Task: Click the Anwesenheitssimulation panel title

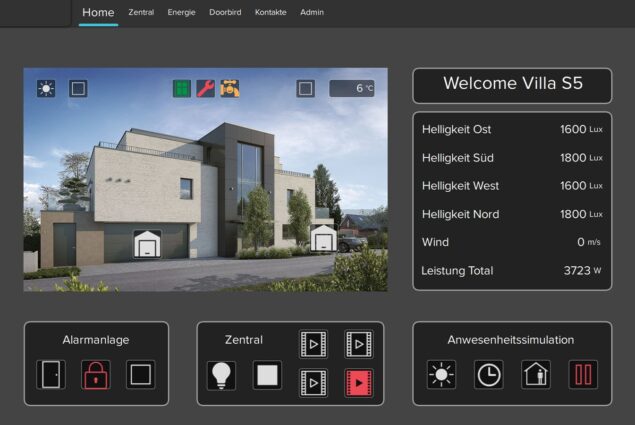Action: click(511, 340)
